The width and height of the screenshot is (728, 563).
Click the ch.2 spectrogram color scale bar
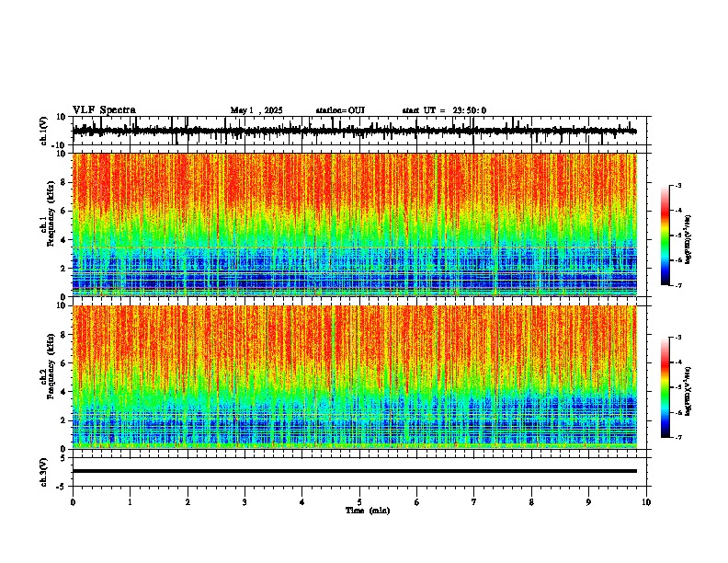pyautogui.click(x=665, y=387)
